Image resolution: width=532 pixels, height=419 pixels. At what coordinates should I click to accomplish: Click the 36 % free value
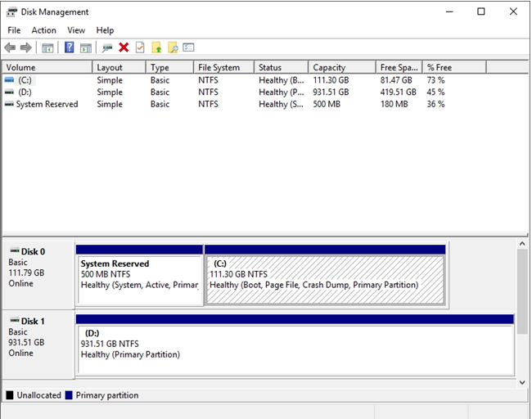(x=435, y=104)
